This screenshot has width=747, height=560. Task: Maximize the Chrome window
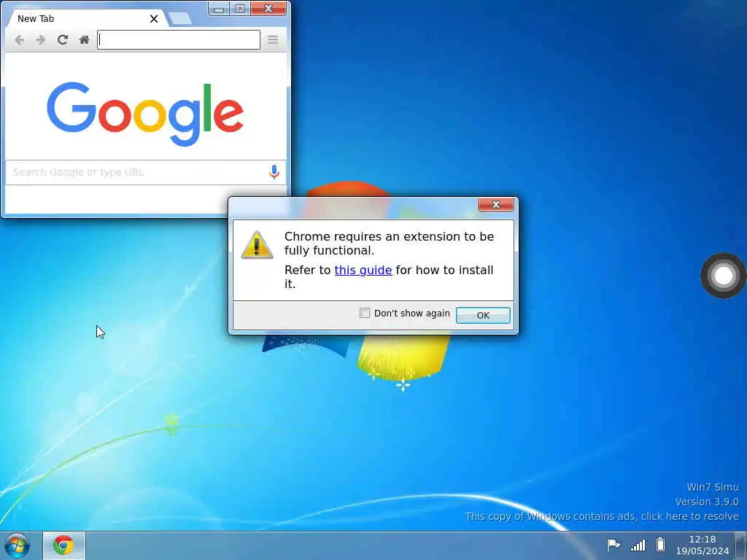(240, 9)
